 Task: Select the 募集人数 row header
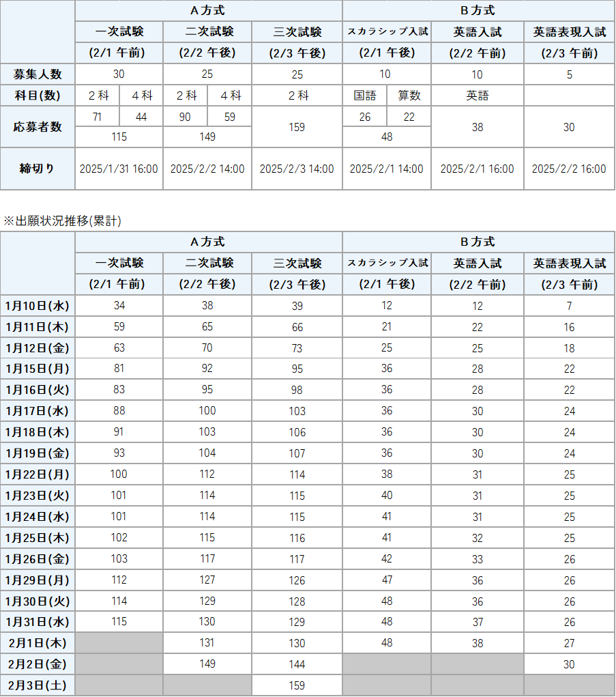[38, 74]
